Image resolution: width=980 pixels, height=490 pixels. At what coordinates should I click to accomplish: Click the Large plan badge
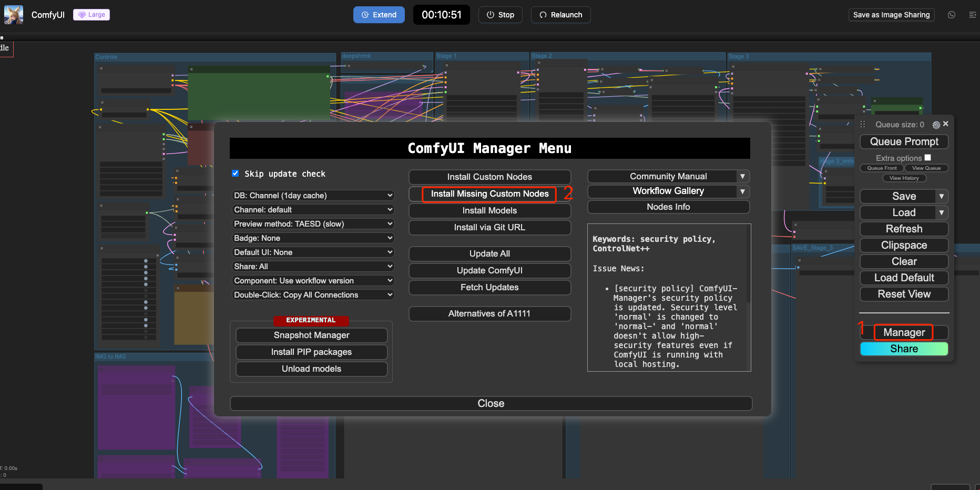click(91, 15)
